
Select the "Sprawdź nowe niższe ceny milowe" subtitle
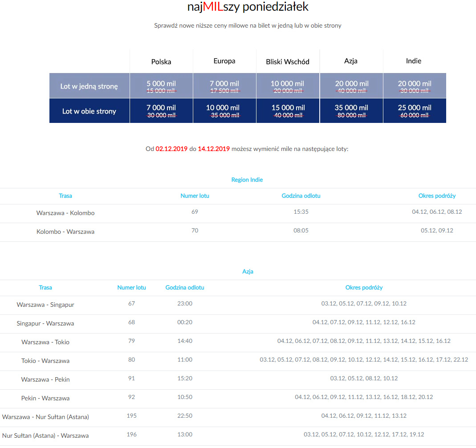tap(248, 25)
